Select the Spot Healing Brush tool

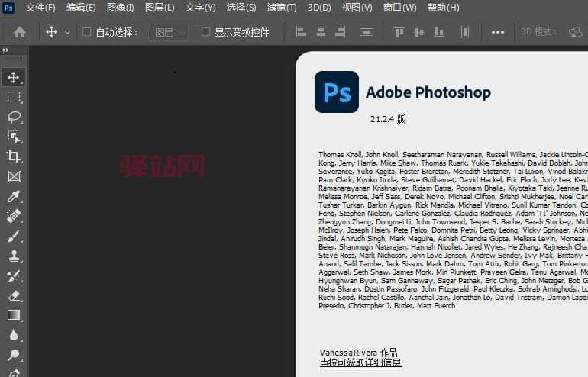pos(14,216)
